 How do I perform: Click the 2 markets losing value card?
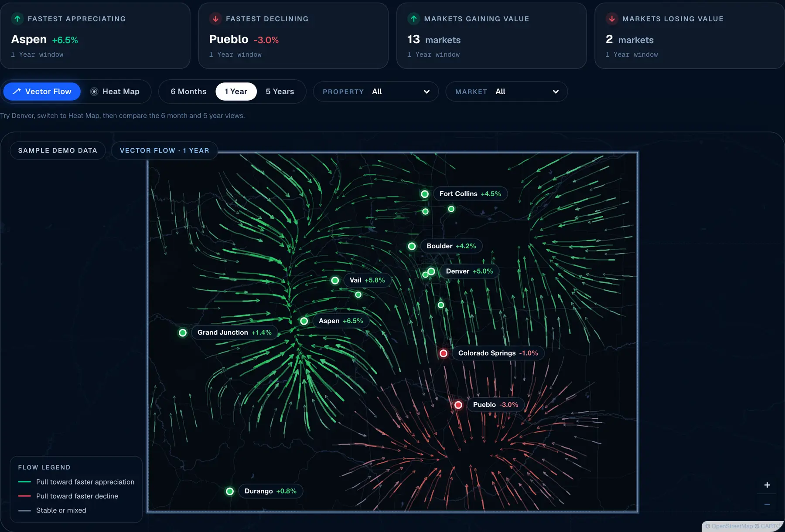689,36
